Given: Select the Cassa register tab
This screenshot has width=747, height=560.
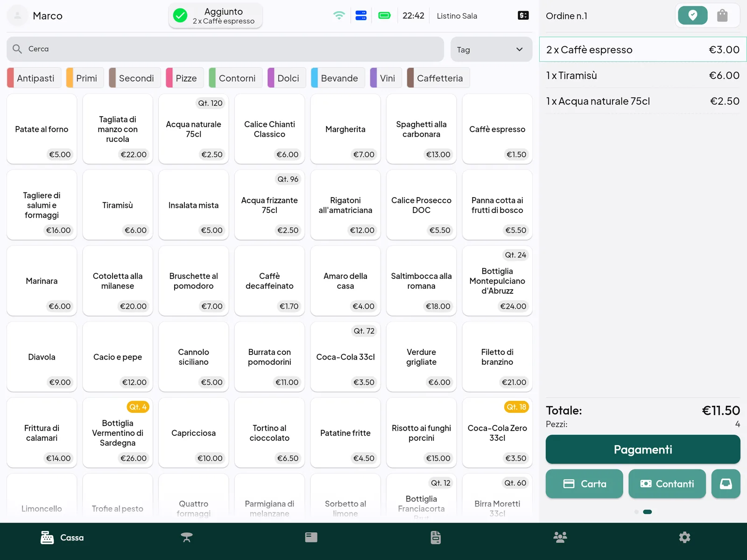Looking at the screenshot, I should pos(62,538).
